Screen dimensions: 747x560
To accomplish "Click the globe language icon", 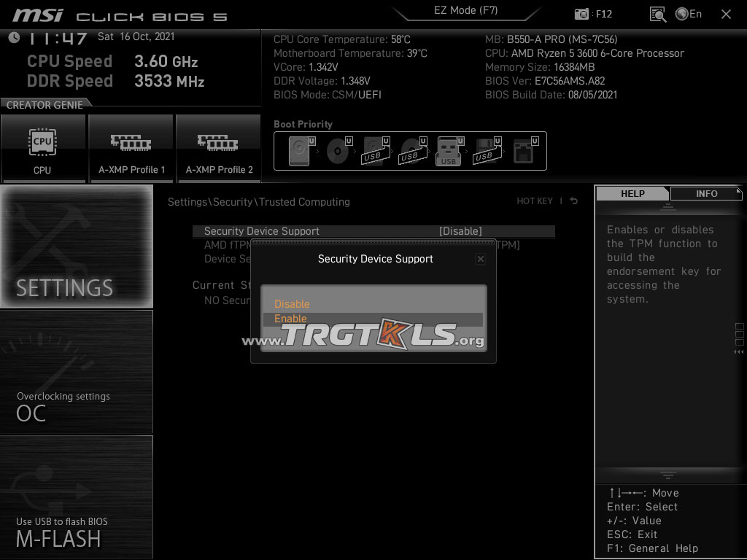I will coord(682,14).
